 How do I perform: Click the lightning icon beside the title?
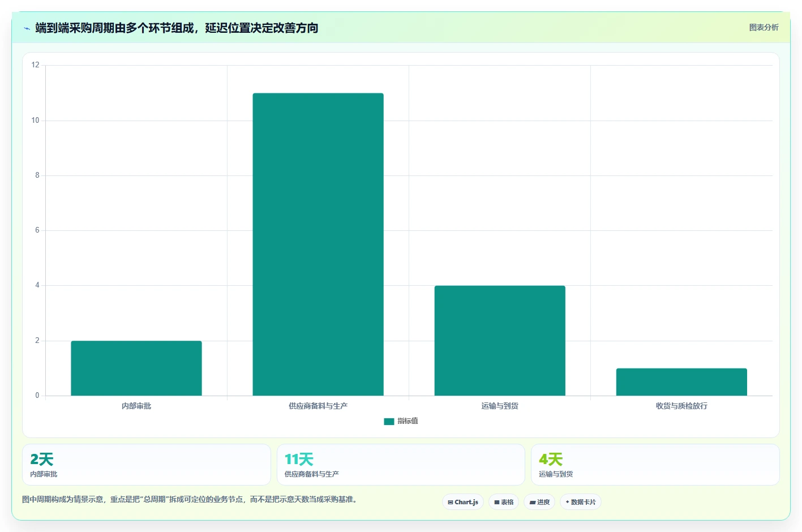click(27, 28)
